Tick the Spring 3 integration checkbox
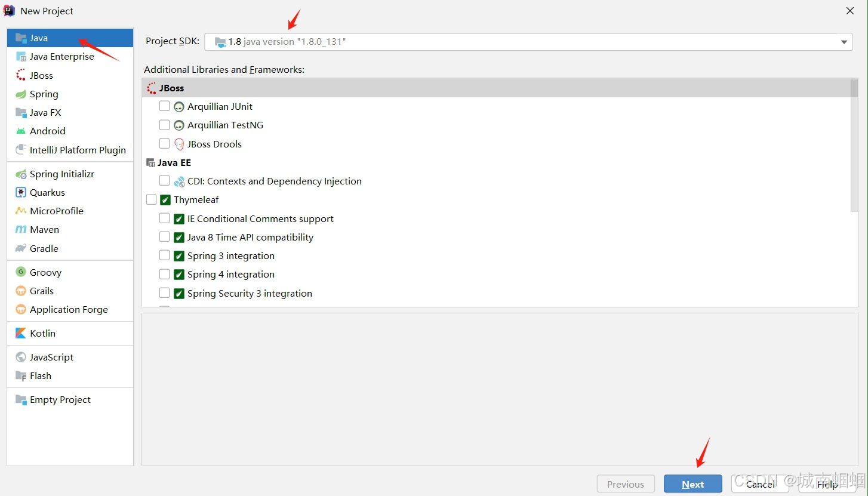The width and height of the screenshot is (868, 496). [x=165, y=255]
